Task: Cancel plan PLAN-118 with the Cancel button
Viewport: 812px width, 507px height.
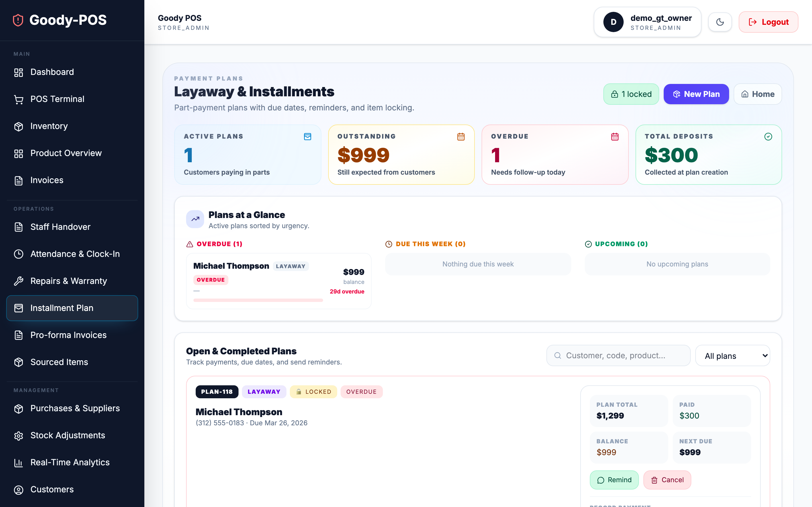Action: (x=667, y=480)
